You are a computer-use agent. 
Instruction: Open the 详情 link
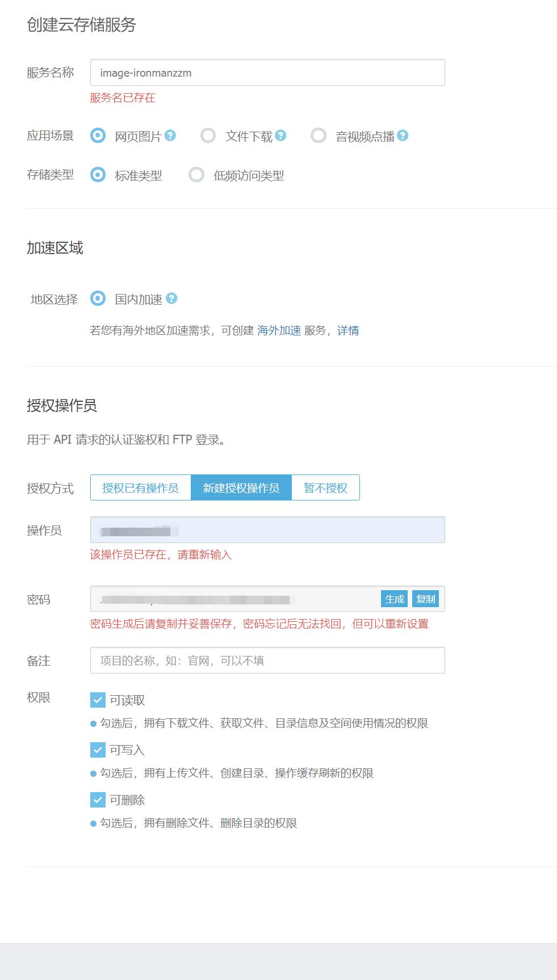pyautogui.click(x=348, y=330)
